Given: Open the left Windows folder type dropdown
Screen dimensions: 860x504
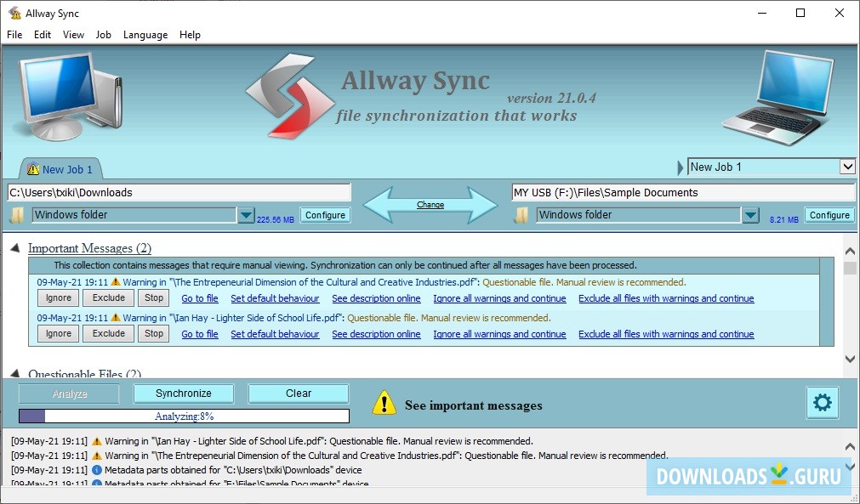Looking at the screenshot, I should click(246, 215).
